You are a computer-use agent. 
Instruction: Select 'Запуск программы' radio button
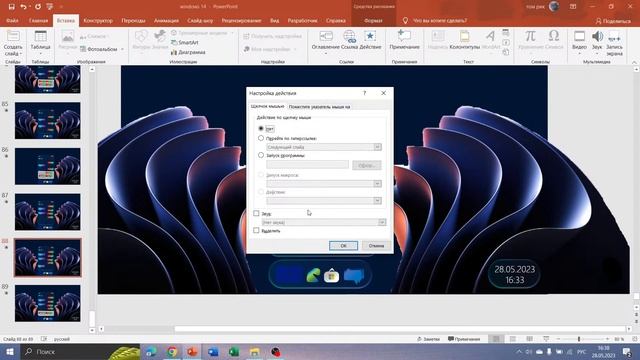tap(261, 155)
